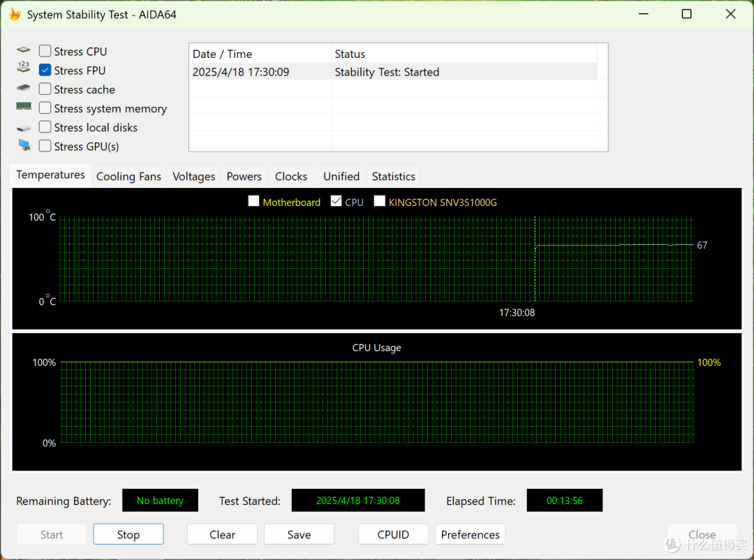Enable Stress local disks checkbox
The height and width of the screenshot is (560, 754).
45,127
